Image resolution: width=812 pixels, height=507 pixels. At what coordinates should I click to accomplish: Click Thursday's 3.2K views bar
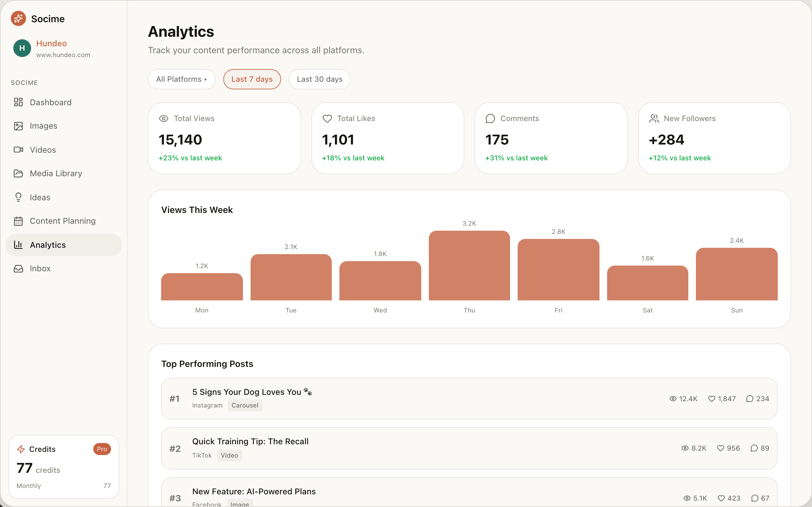pyautogui.click(x=469, y=265)
